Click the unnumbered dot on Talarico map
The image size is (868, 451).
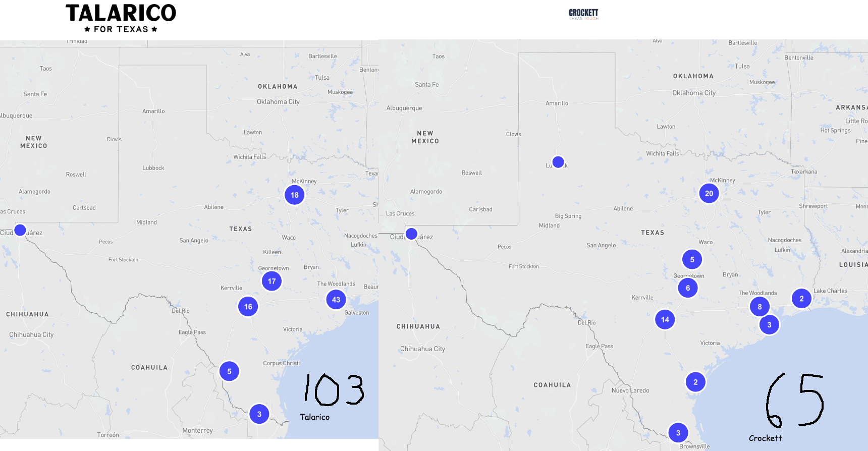(20, 230)
